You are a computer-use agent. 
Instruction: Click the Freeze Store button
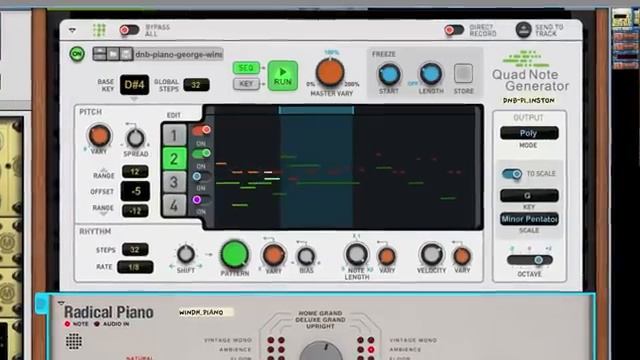tap(463, 73)
